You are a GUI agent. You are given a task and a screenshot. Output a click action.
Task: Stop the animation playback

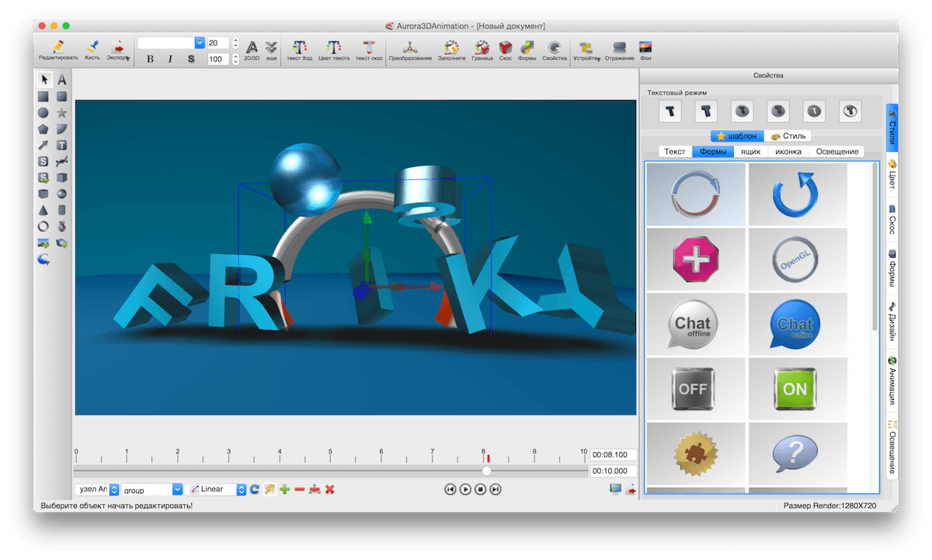pos(481,489)
